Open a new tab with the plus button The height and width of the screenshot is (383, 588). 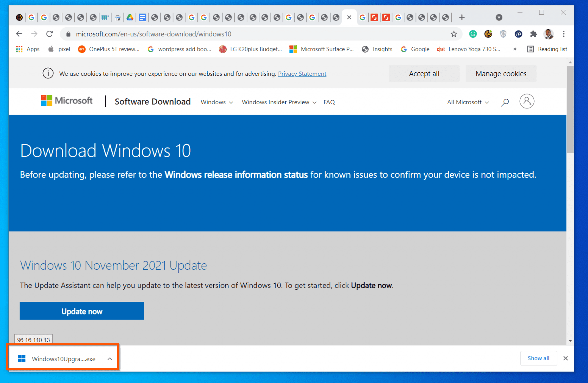tap(462, 18)
